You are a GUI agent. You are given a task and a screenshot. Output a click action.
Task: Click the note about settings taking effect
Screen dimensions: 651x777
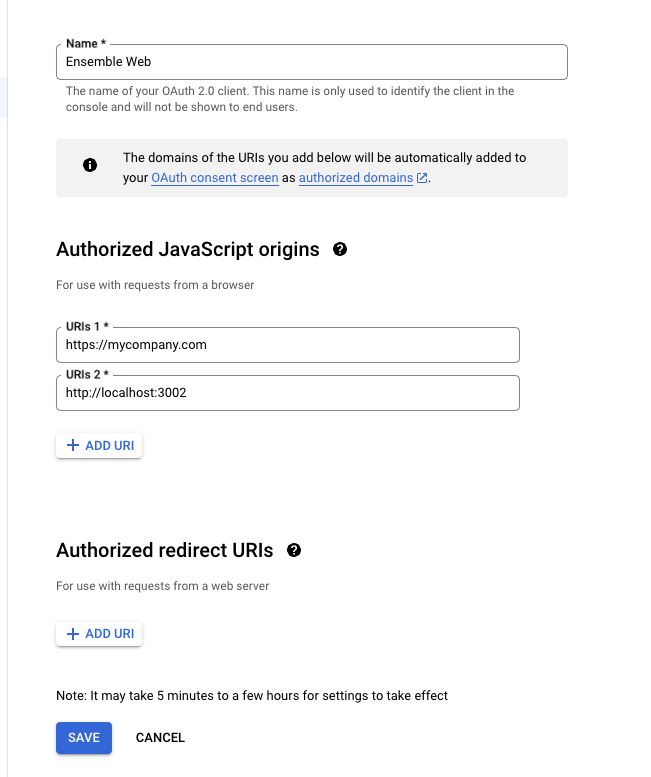coord(252,695)
